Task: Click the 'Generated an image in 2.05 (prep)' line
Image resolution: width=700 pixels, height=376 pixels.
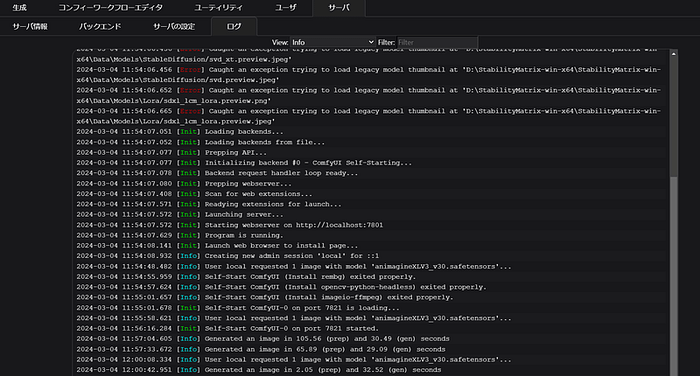Action: coord(258,370)
